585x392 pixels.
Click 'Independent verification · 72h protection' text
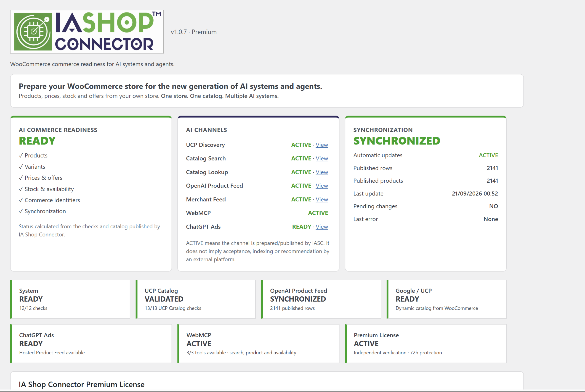coord(398,353)
